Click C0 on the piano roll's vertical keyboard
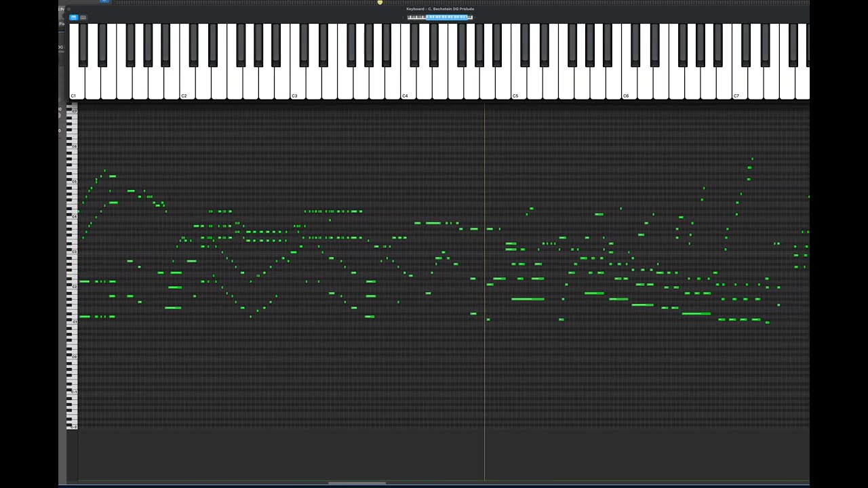This screenshot has width=868, height=488. point(73,357)
